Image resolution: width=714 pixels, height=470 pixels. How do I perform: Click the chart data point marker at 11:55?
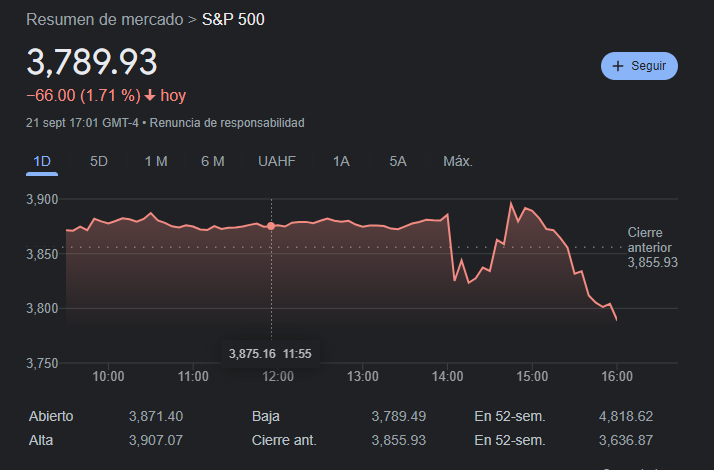pos(271,227)
